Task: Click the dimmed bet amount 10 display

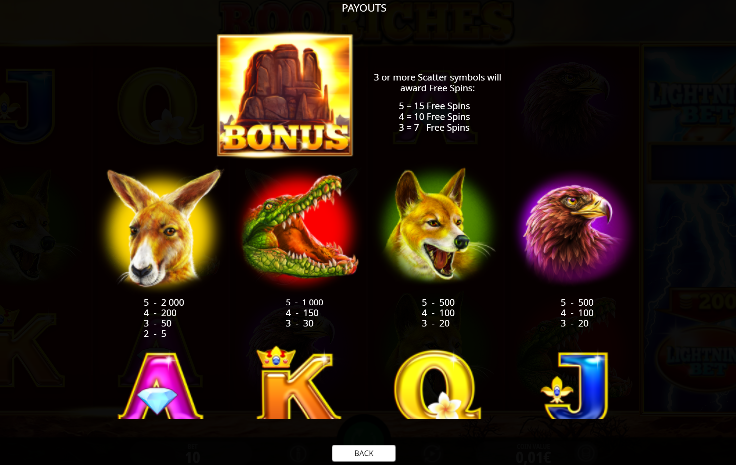Action: point(193,454)
